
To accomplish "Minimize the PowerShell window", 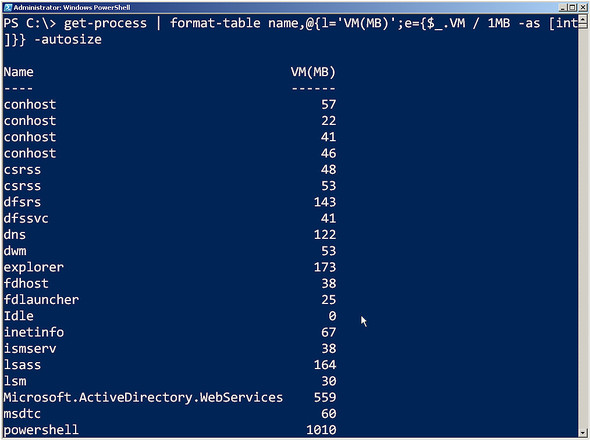I will [x=563, y=7].
